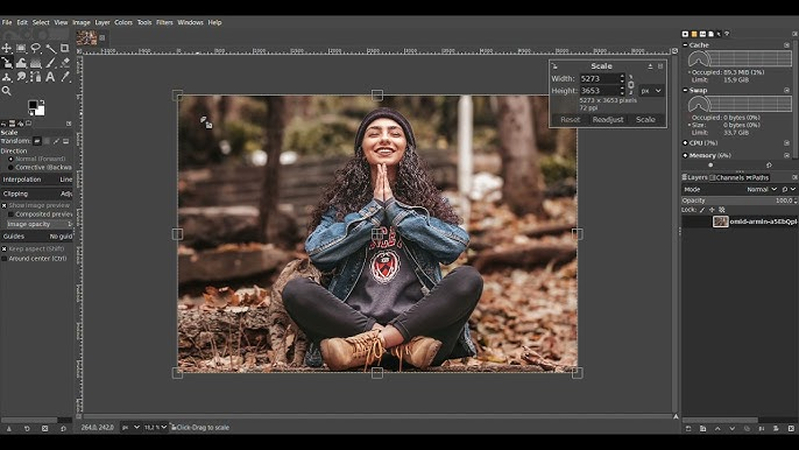Select the omid-armin layer thumbnail
The image size is (799, 450).
click(x=721, y=222)
